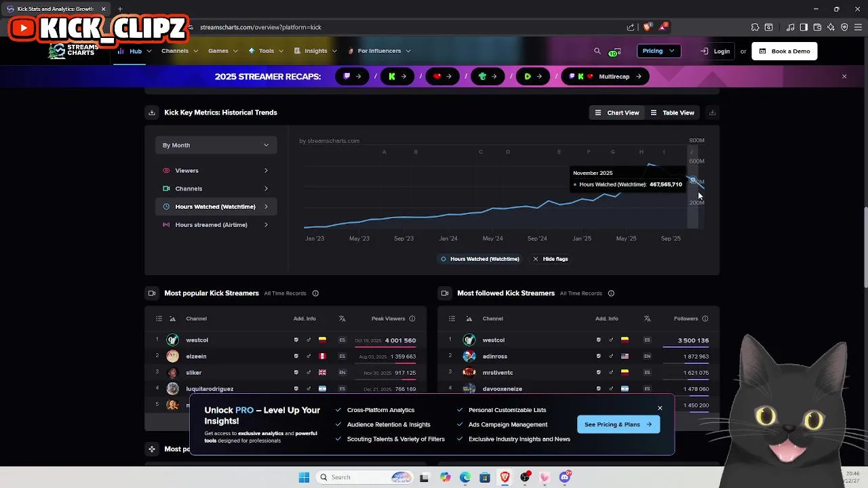This screenshot has width=868, height=488.
Task: Select the Channels metric in chart sidebar
Action: 216,188
